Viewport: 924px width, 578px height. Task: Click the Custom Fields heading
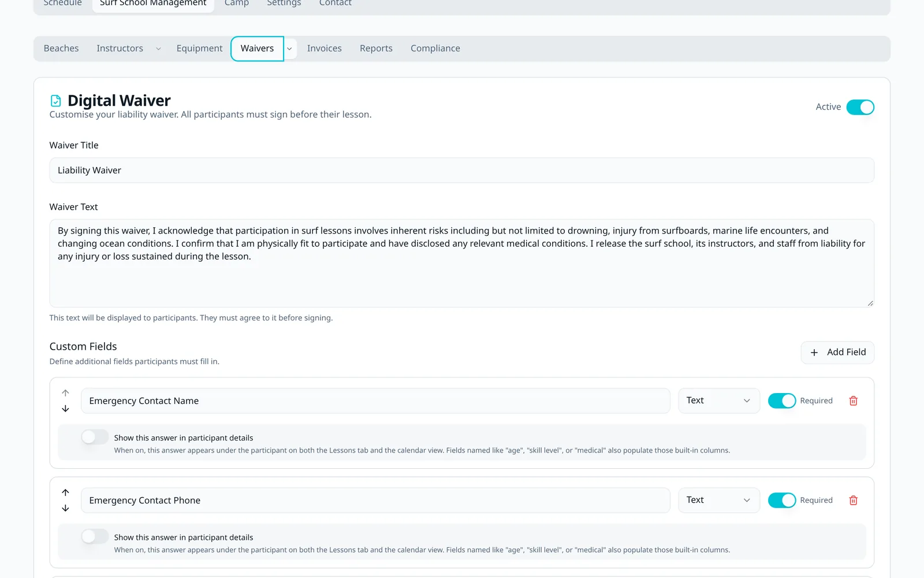click(83, 347)
